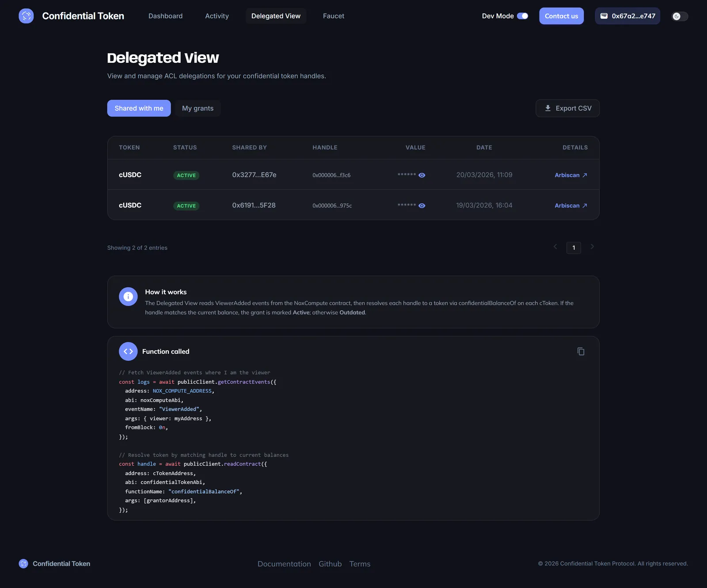This screenshot has height=588, width=707.
Task: Click the footer Confidential Token logo icon
Action: coord(23,564)
